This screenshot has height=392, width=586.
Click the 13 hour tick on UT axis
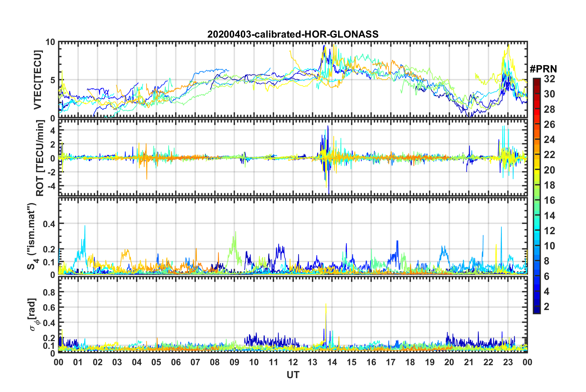coord(312,362)
